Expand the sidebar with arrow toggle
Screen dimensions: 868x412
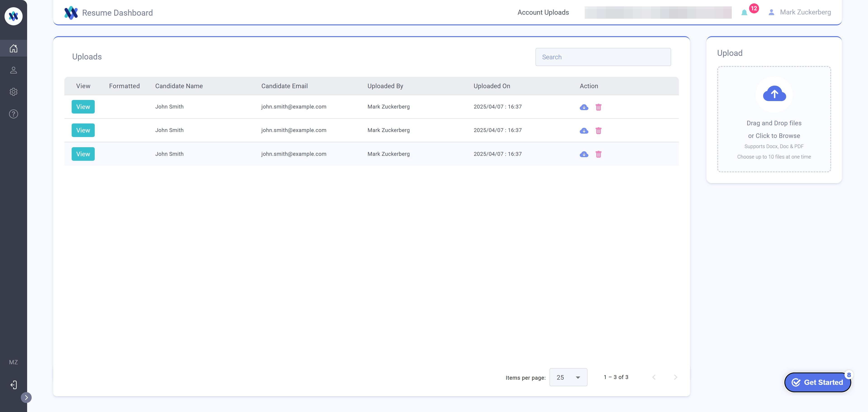pyautogui.click(x=26, y=398)
